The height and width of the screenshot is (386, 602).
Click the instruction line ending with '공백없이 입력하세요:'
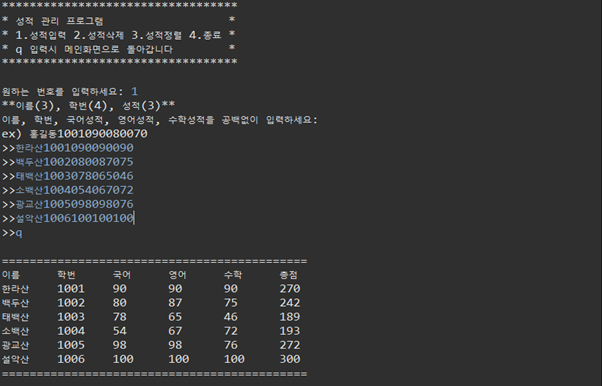click(160, 120)
